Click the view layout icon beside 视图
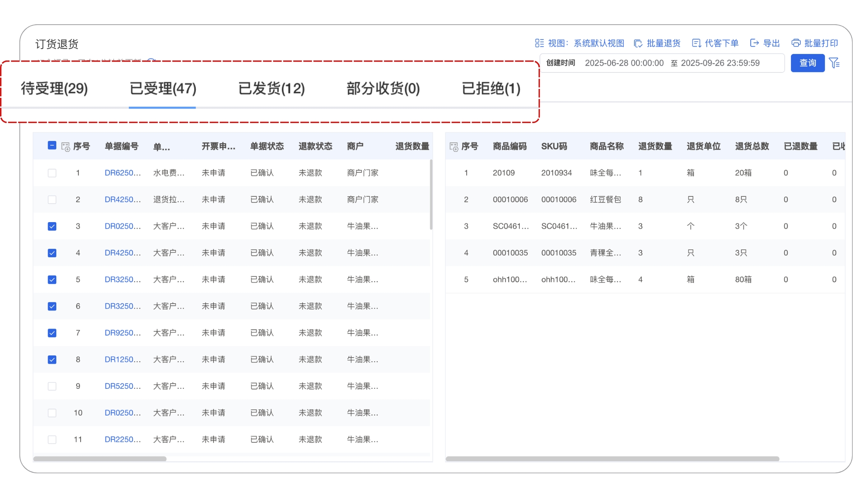Viewport: 864px width, 504px height. coord(539,43)
